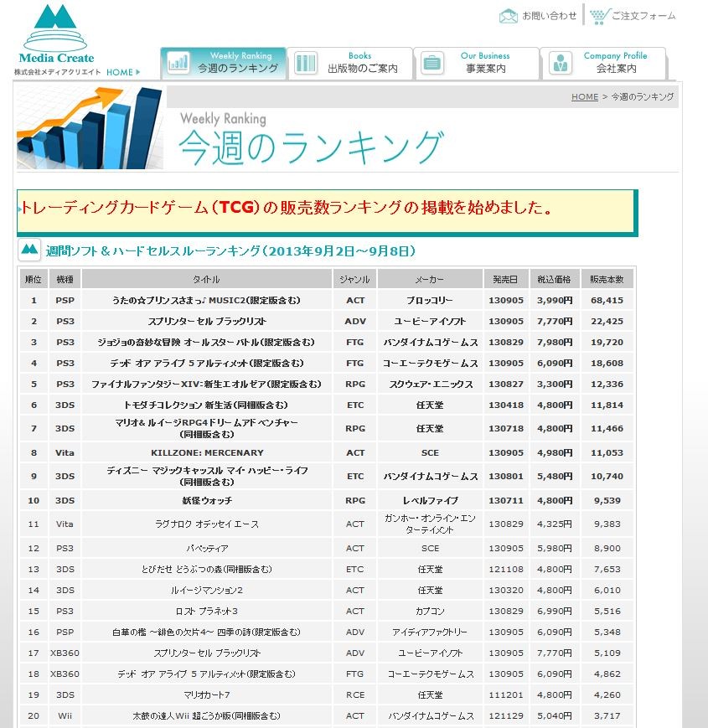Image resolution: width=708 pixels, height=728 pixels.
Task: Click the 順位 column header
Action: [x=34, y=279]
